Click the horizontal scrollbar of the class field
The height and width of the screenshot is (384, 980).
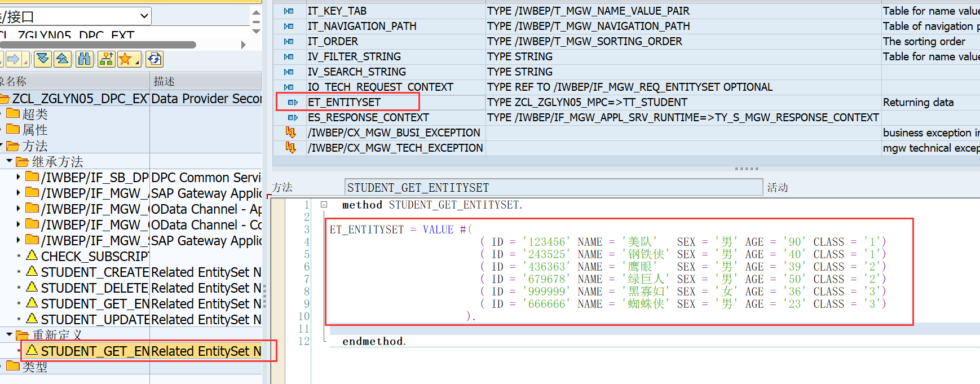pyautogui.click(x=98, y=45)
